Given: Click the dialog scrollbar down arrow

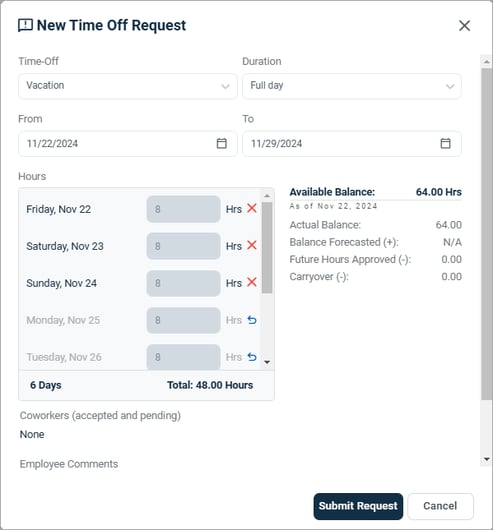Looking at the screenshot, I should click(x=487, y=459).
